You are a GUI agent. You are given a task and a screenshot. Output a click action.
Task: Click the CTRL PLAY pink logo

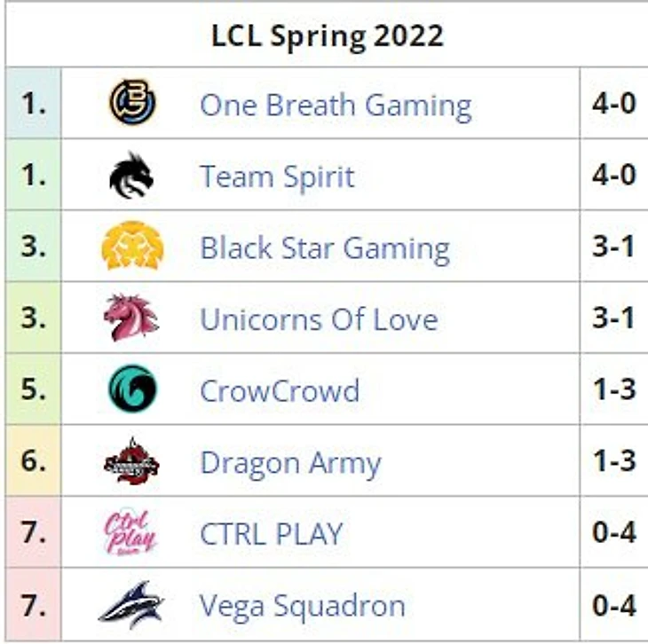click(x=130, y=533)
